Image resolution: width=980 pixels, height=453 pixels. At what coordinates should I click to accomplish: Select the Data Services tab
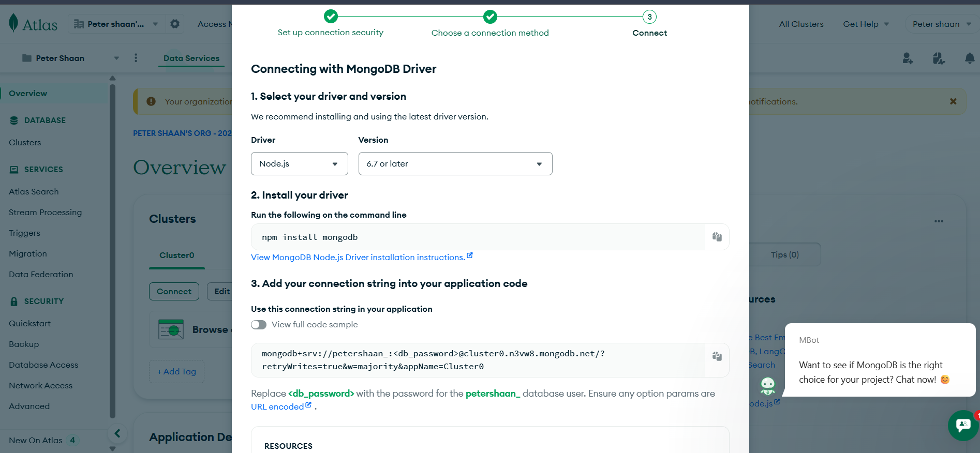(191, 58)
